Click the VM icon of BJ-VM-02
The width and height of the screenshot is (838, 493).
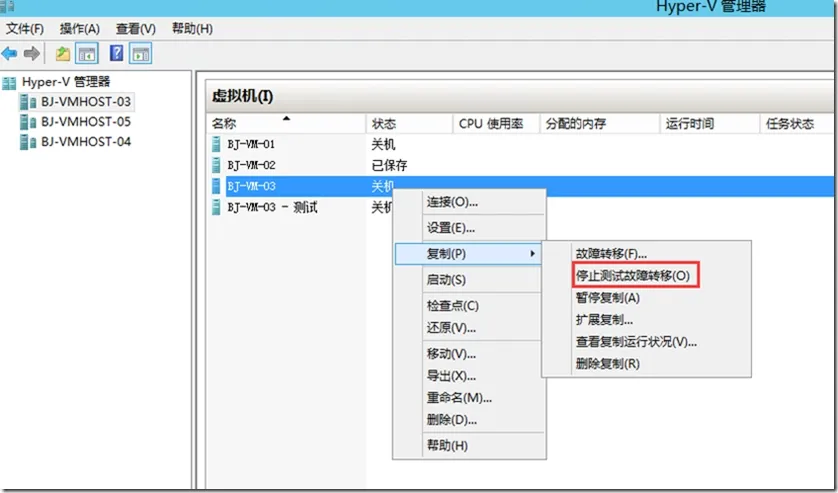coord(216,165)
